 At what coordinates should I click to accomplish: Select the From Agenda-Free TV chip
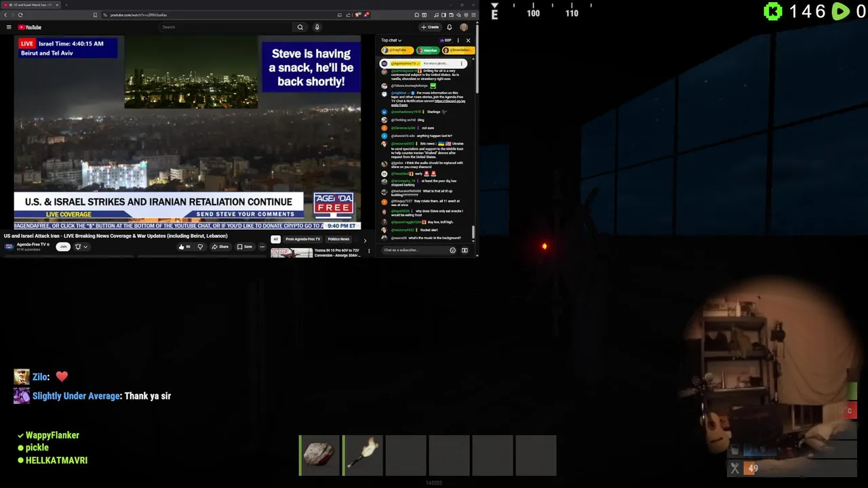point(302,239)
